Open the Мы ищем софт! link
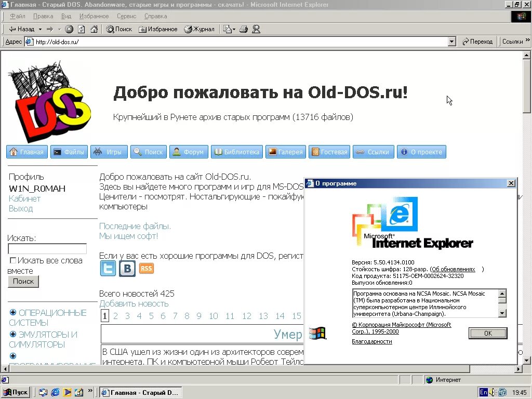 click(x=129, y=236)
